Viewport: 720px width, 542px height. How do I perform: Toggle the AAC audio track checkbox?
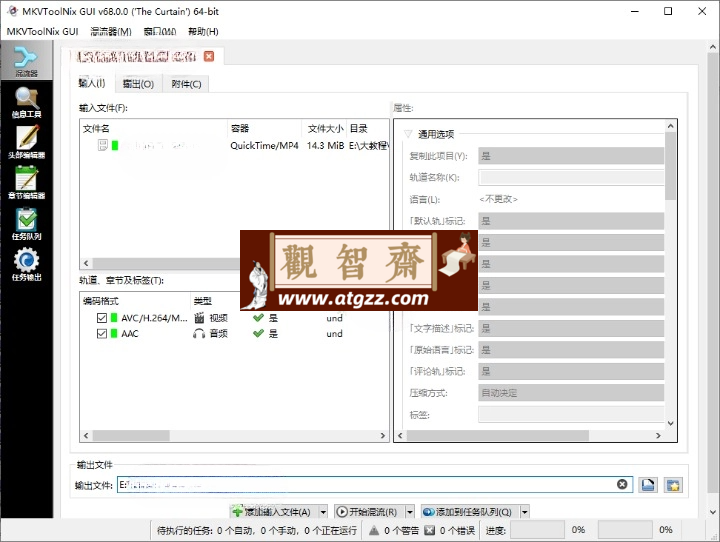[102, 333]
